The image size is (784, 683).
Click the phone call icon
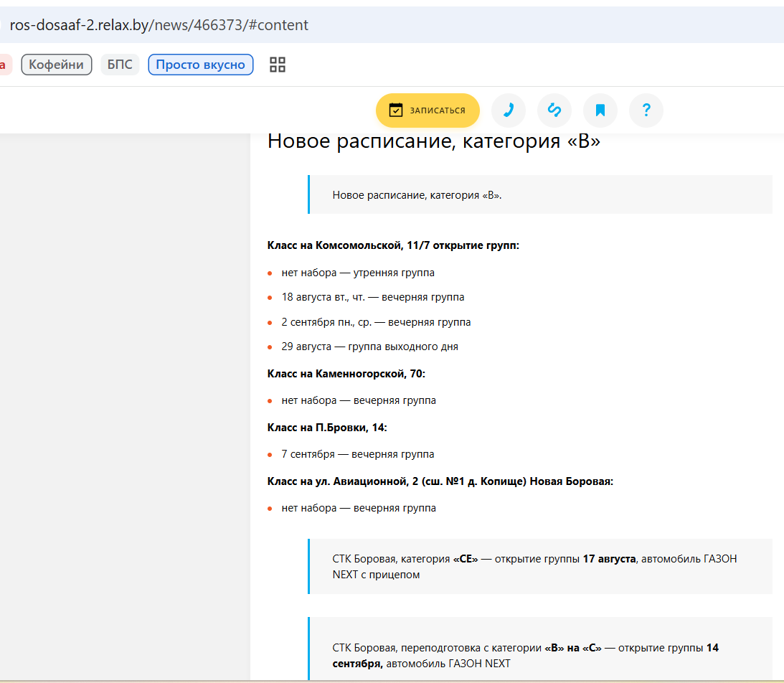coord(509,110)
